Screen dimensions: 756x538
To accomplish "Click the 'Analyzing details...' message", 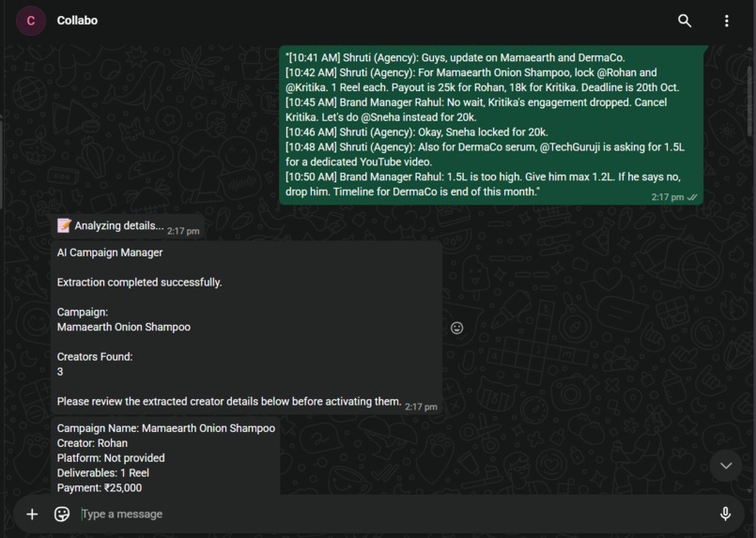I will (128, 226).
